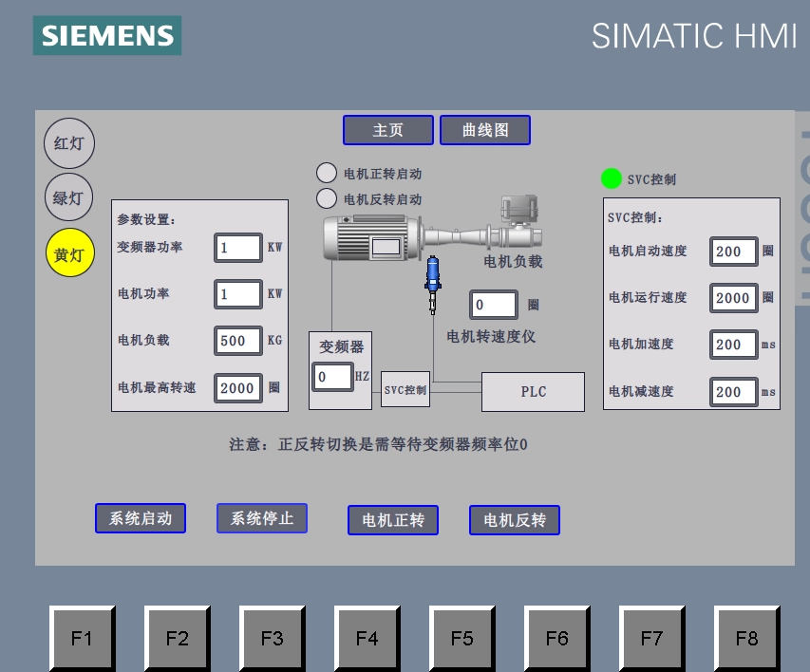Edit the 电机减速度 ms field
The height and width of the screenshot is (672, 810).
pos(734,392)
